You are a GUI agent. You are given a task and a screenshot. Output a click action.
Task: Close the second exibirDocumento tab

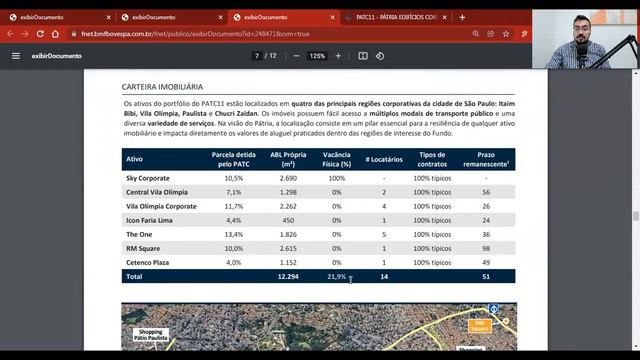pyautogui.click(x=220, y=18)
